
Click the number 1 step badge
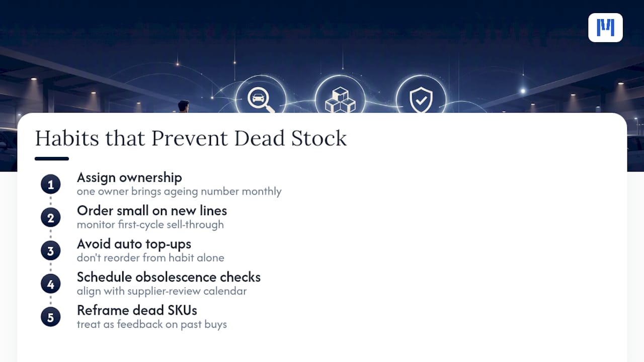[50, 185]
